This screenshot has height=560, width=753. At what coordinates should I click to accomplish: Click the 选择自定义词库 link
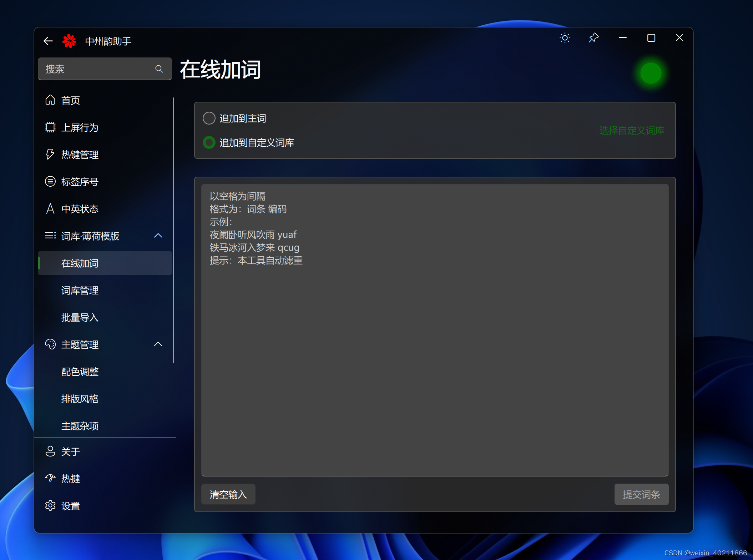pyautogui.click(x=631, y=131)
